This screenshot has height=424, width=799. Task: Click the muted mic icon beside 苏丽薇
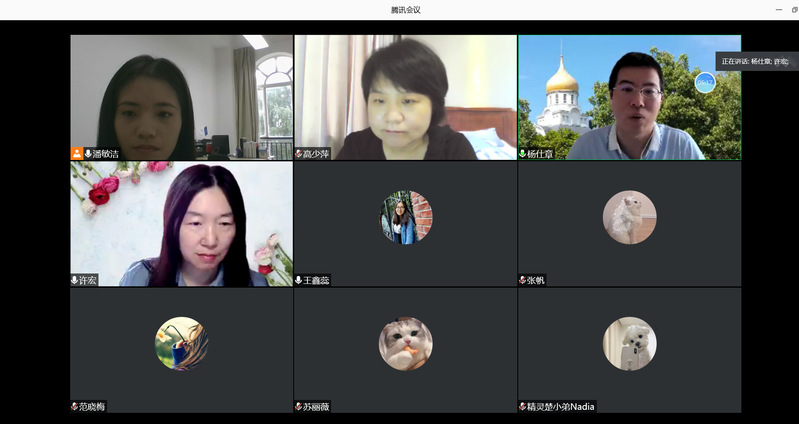(299, 407)
